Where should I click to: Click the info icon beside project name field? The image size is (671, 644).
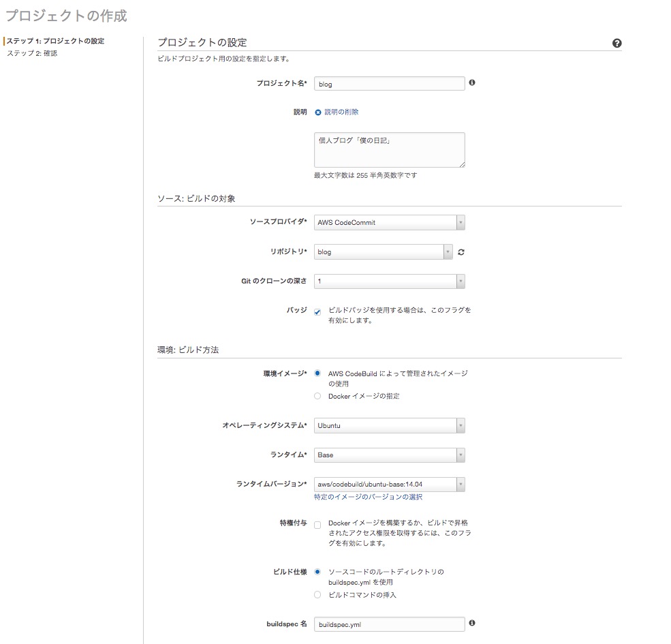473,82
